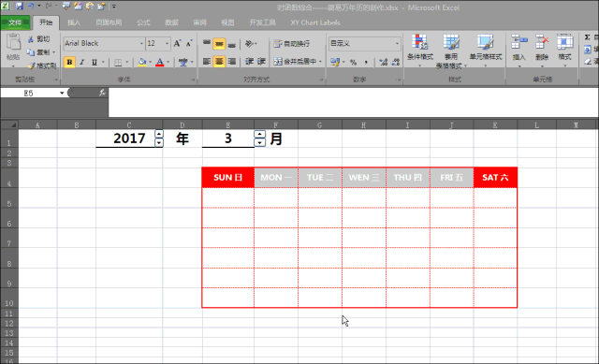Click the Copy icon
The height and width of the screenshot is (364, 599).
(x=31, y=52)
